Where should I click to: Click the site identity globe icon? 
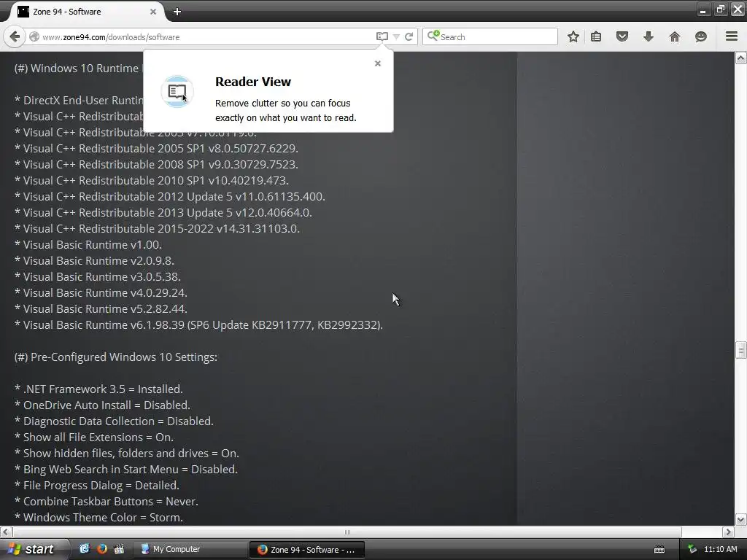34,36
